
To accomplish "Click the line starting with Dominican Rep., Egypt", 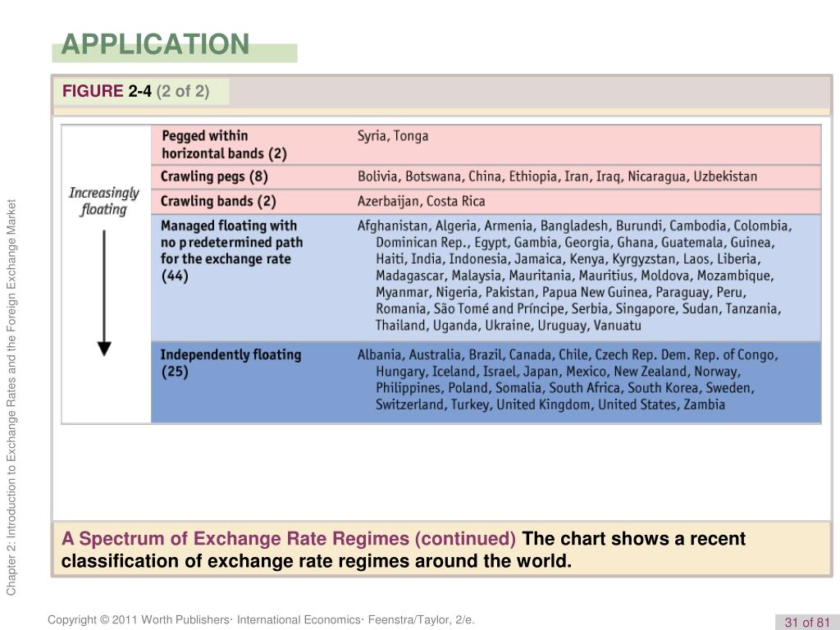I will 575,243.
